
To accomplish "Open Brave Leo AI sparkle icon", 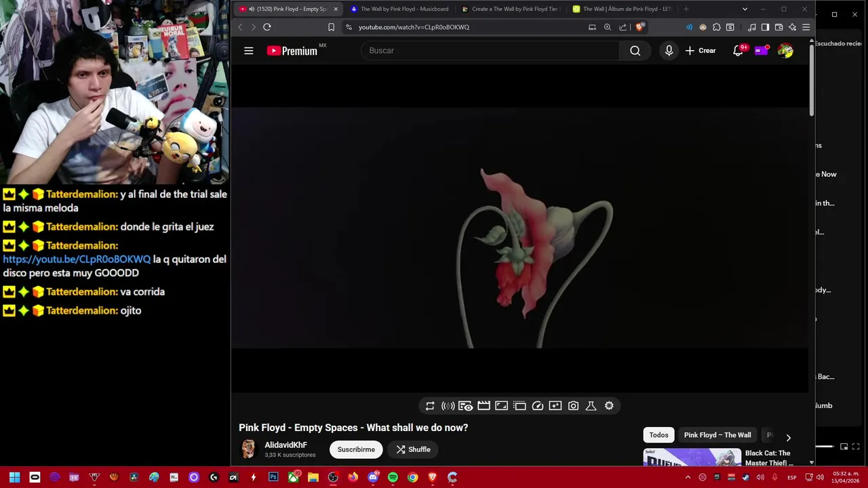I will pos(792,27).
